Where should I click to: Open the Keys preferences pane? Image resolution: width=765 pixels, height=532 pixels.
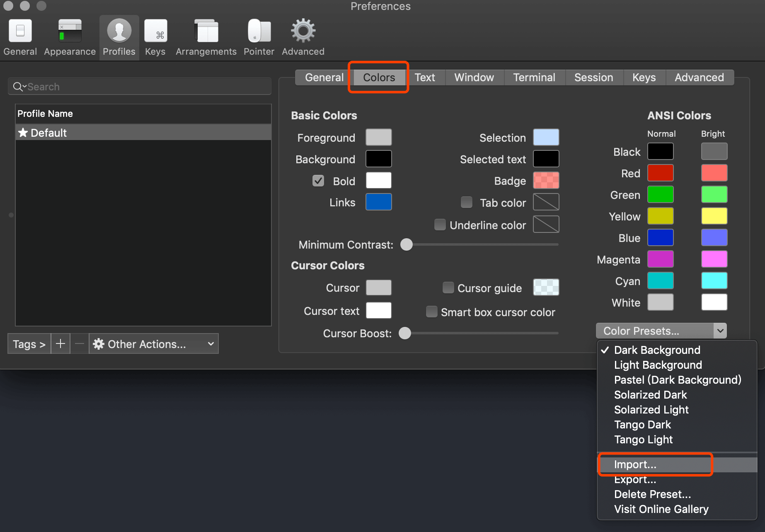pos(155,37)
